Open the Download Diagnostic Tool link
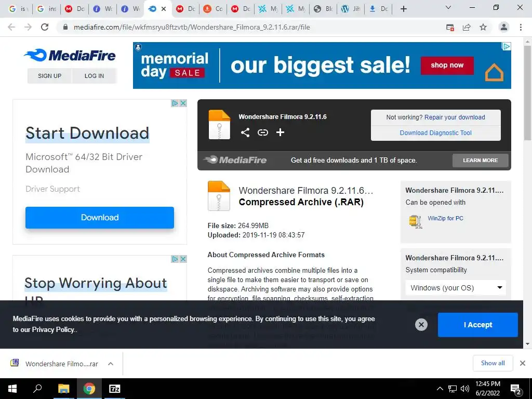This screenshot has width=532, height=399. [x=436, y=132]
